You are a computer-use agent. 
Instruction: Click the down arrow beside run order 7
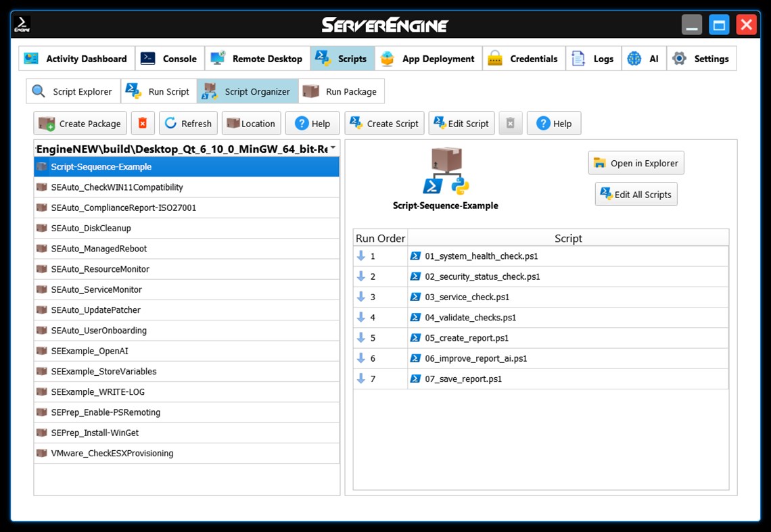tap(360, 379)
